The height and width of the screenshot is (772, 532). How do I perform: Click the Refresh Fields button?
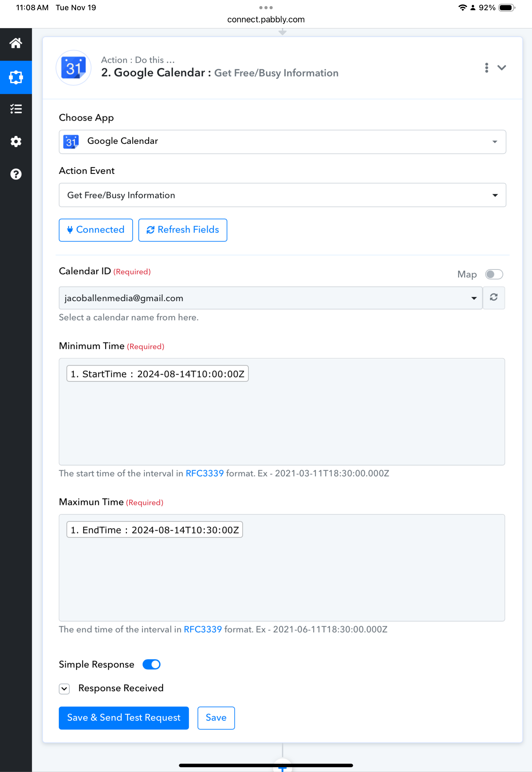coord(183,230)
